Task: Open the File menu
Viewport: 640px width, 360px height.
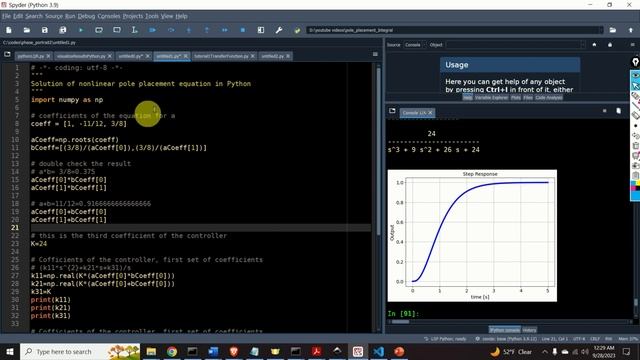Action: coord(6,16)
